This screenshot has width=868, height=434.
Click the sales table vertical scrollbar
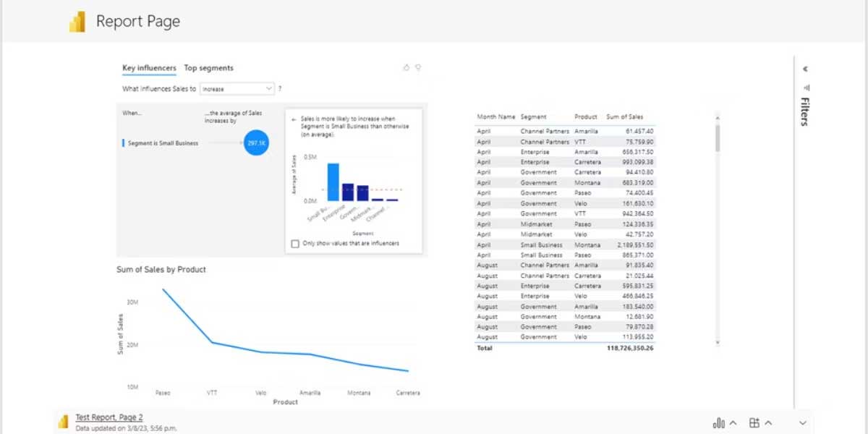[x=718, y=138]
